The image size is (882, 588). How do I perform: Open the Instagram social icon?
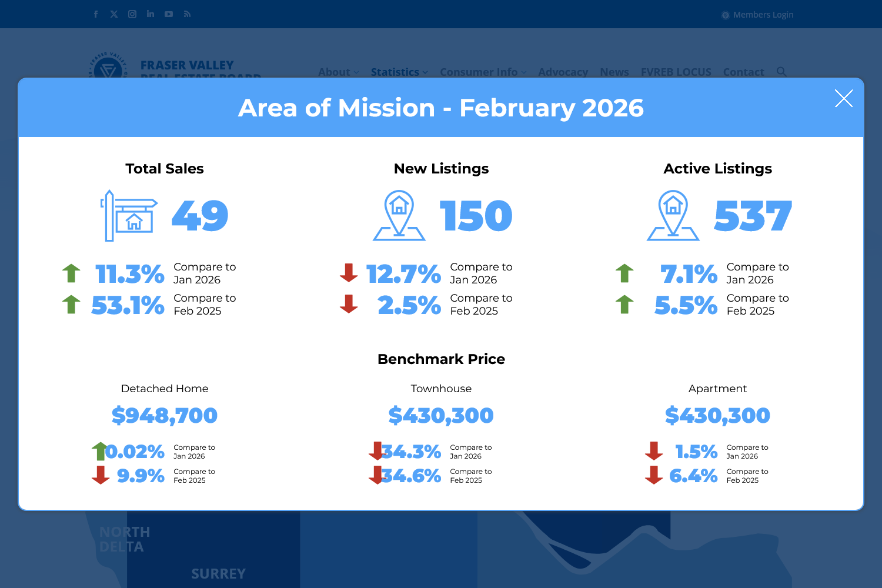(132, 14)
